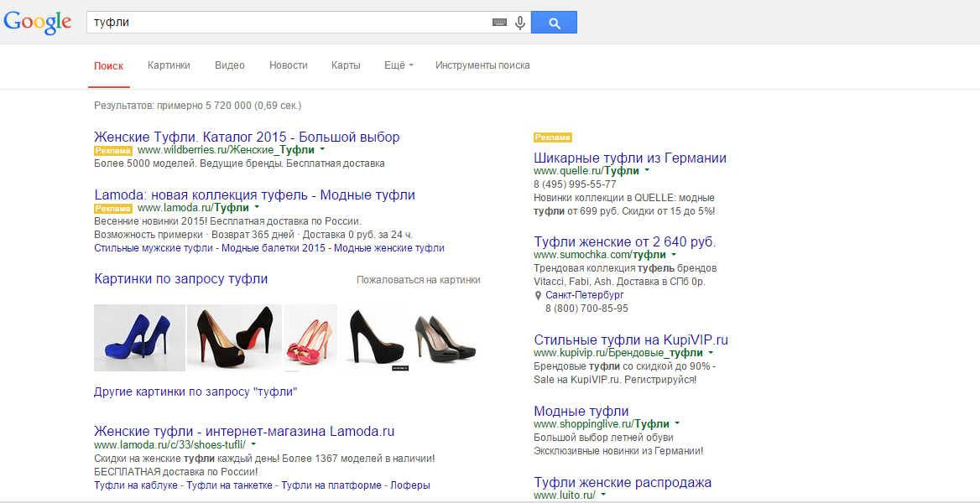Click phone number 8 (800) 700-85-95

pos(586,308)
